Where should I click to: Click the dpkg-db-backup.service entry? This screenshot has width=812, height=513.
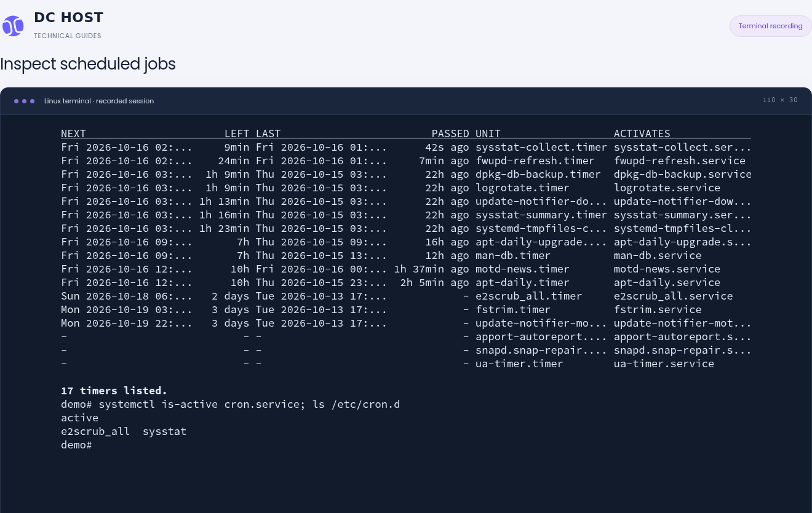683,174
